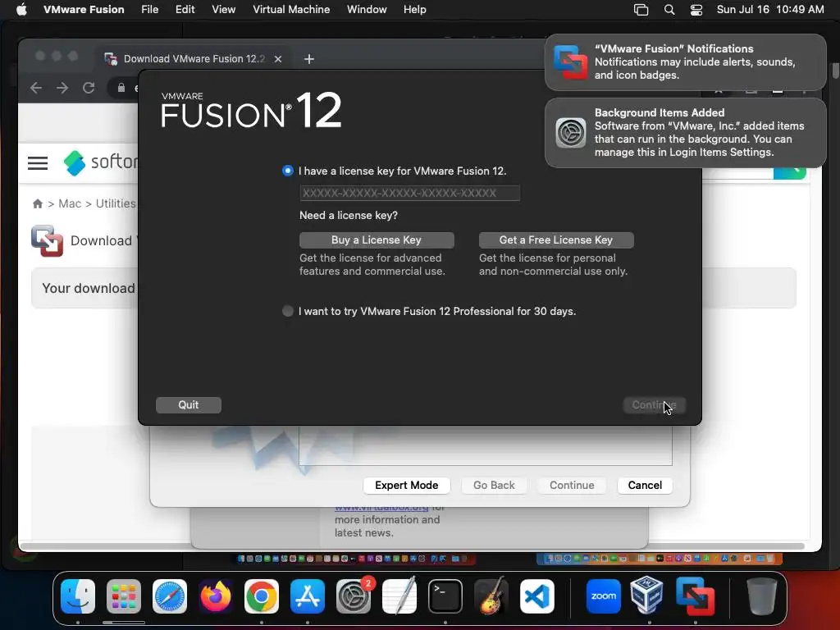Quit the VMware Fusion license dialog

189,405
